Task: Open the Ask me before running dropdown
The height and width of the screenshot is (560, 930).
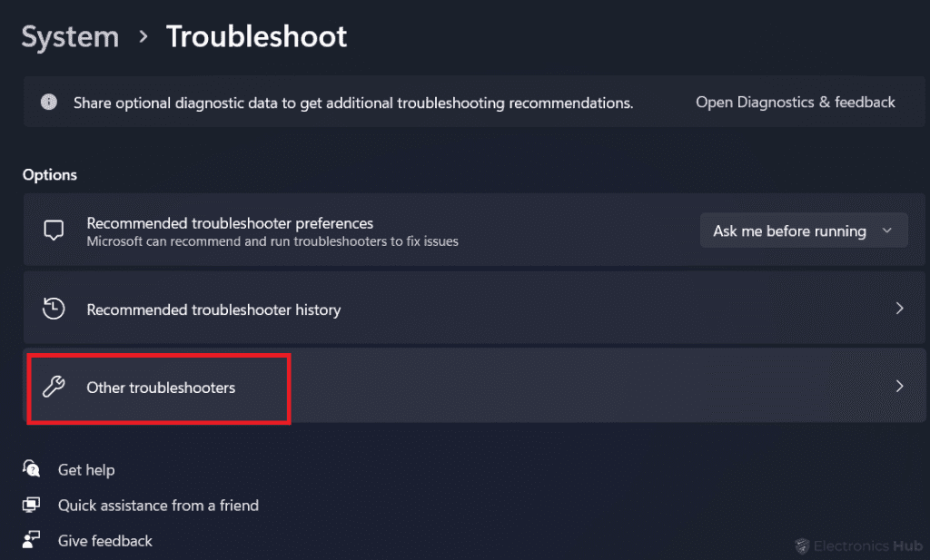Action: (803, 231)
